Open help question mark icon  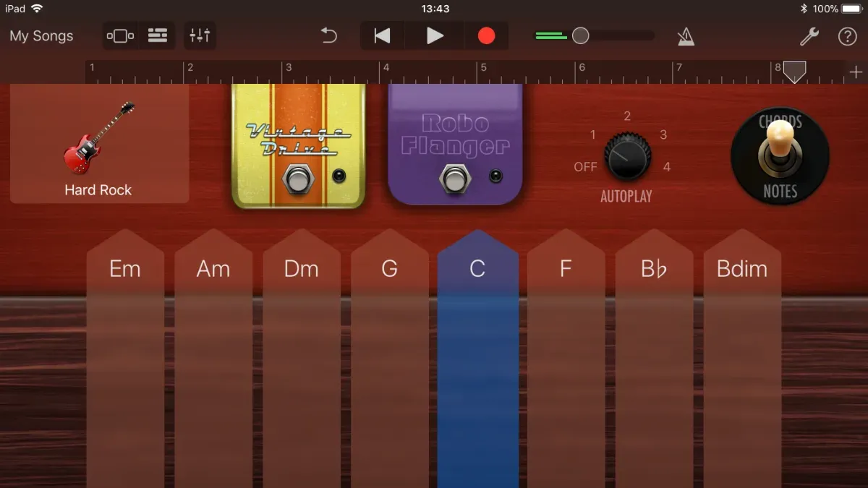847,36
